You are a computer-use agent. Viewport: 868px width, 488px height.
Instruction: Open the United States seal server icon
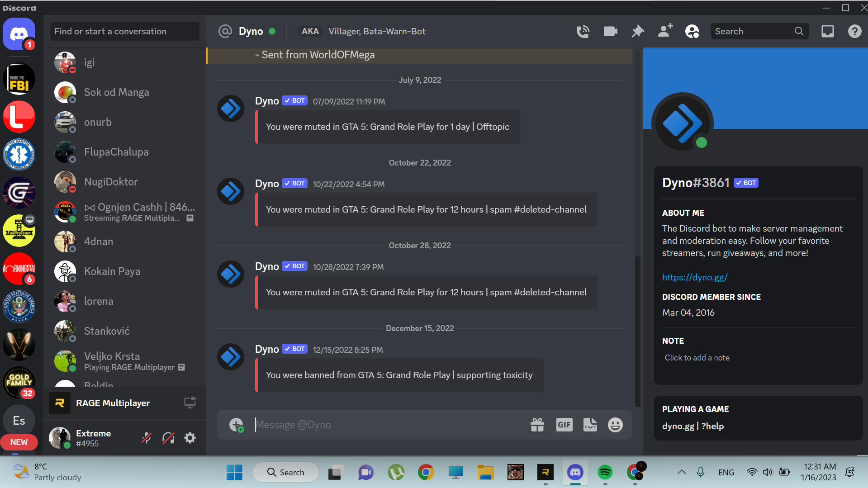point(19,307)
